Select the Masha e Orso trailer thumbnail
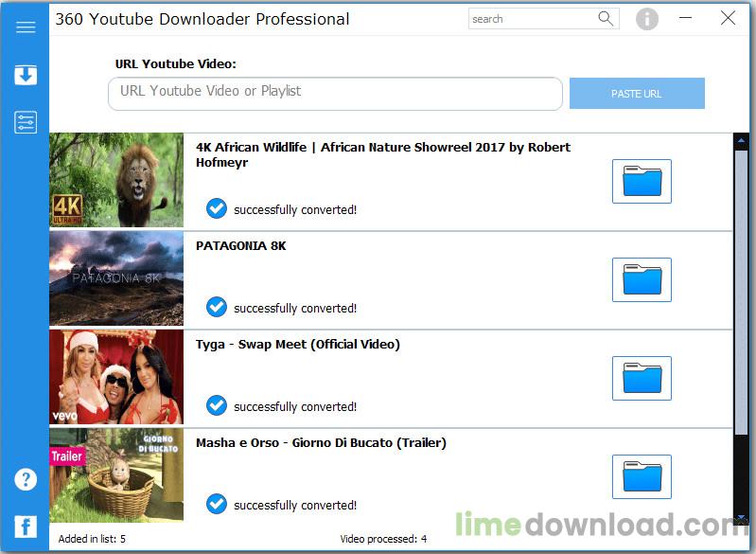756x554 pixels. point(116,475)
